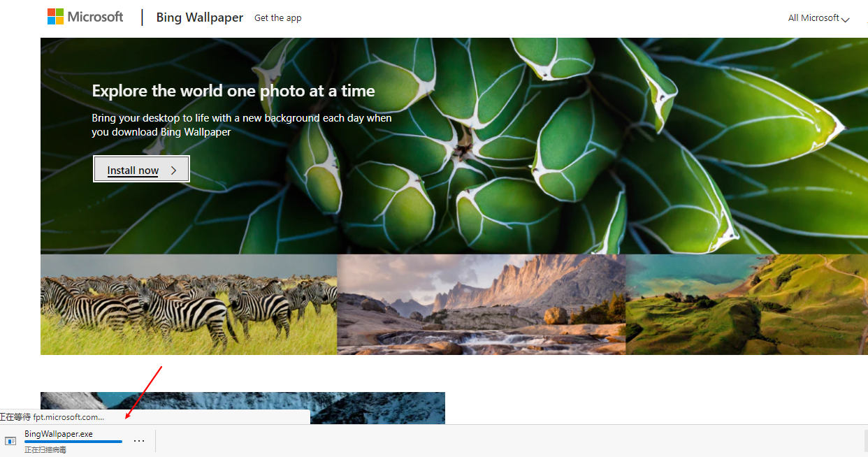The width and height of the screenshot is (868, 457).
Task: Click the "Explore the world one photo at a time" heading
Action: (233, 91)
